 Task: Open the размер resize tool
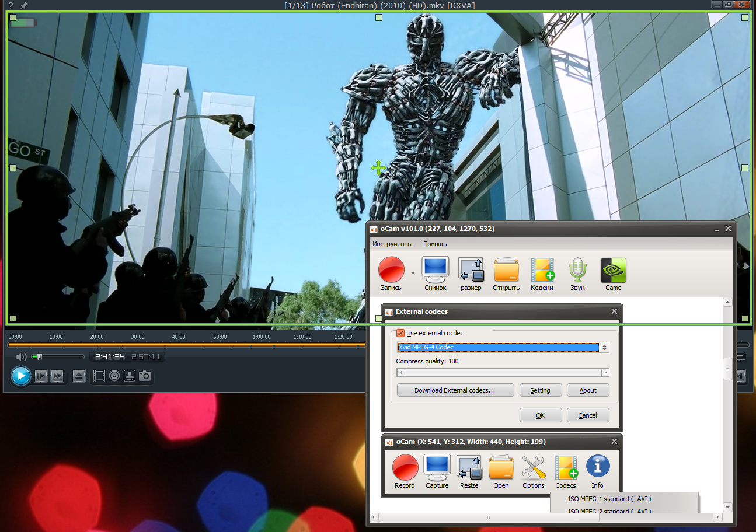(x=471, y=274)
